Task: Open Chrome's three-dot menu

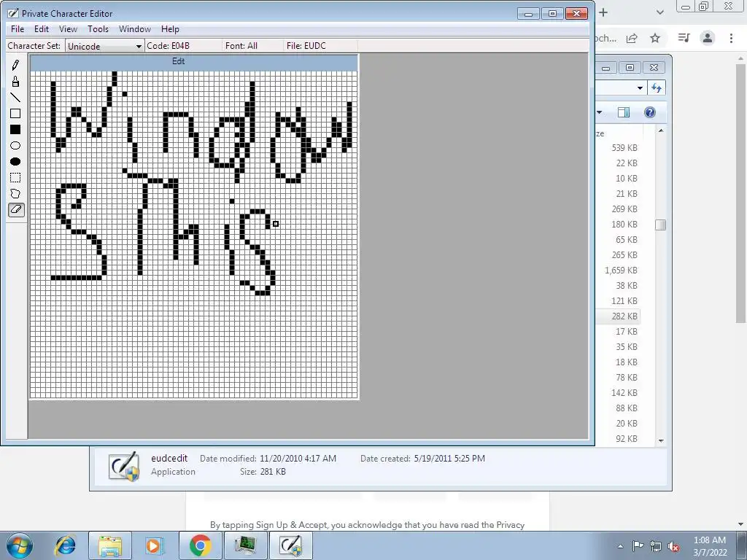Action: 731,38
